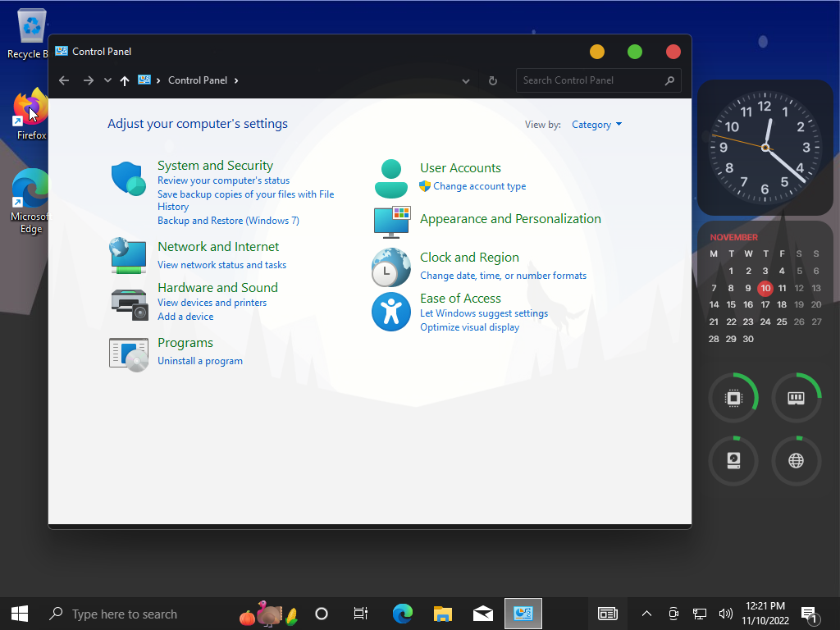
Task: Show hidden system tray icons
Action: coord(646,614)
